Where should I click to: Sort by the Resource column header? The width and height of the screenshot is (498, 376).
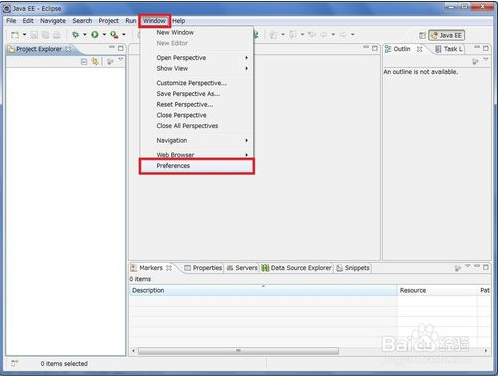tap(437, 290)
